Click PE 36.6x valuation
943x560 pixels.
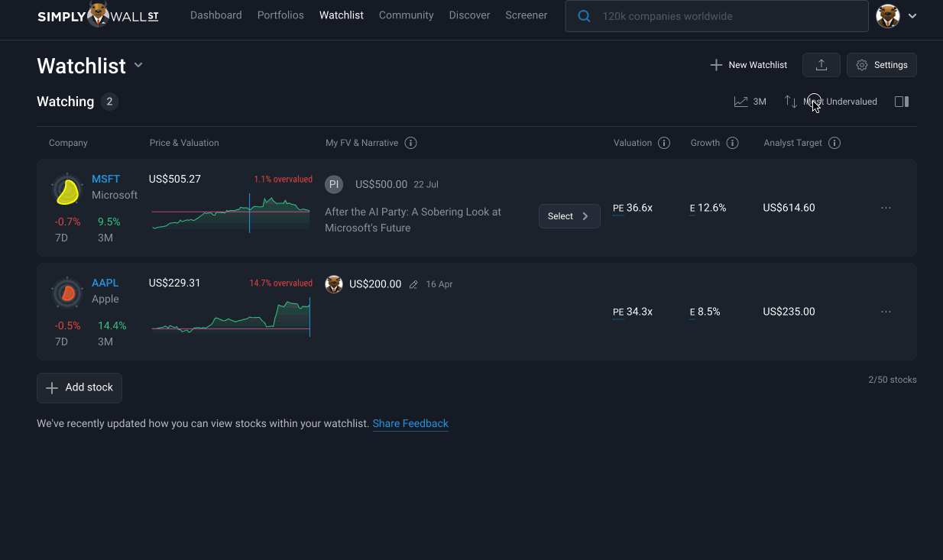point(633,208)
